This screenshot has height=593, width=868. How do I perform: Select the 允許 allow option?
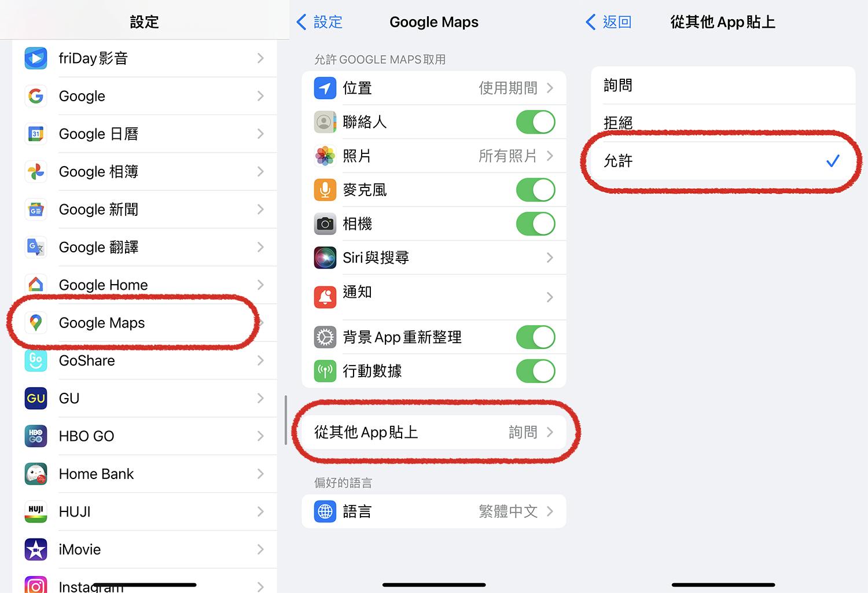pyautogui.click(x=723, y=161)
